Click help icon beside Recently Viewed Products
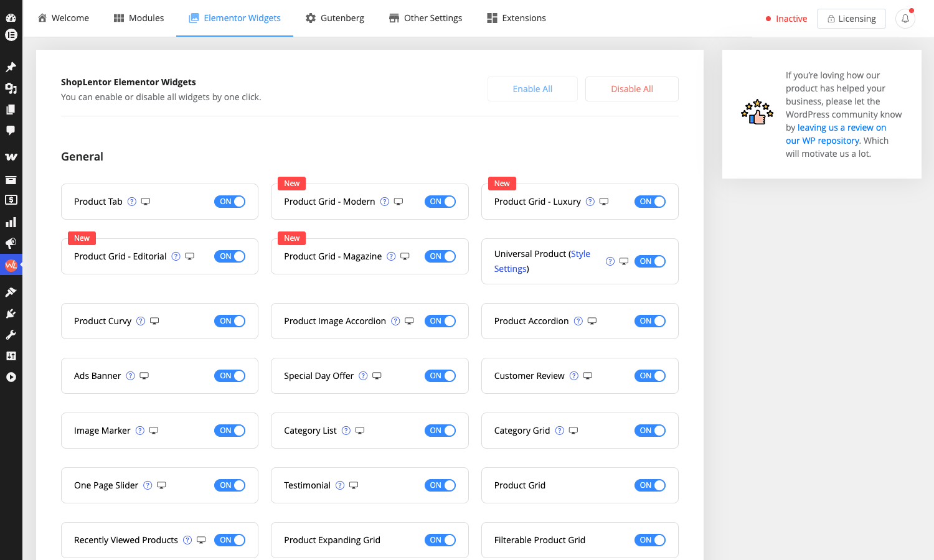Screen dimensions: 934x560 pos(187,540)
